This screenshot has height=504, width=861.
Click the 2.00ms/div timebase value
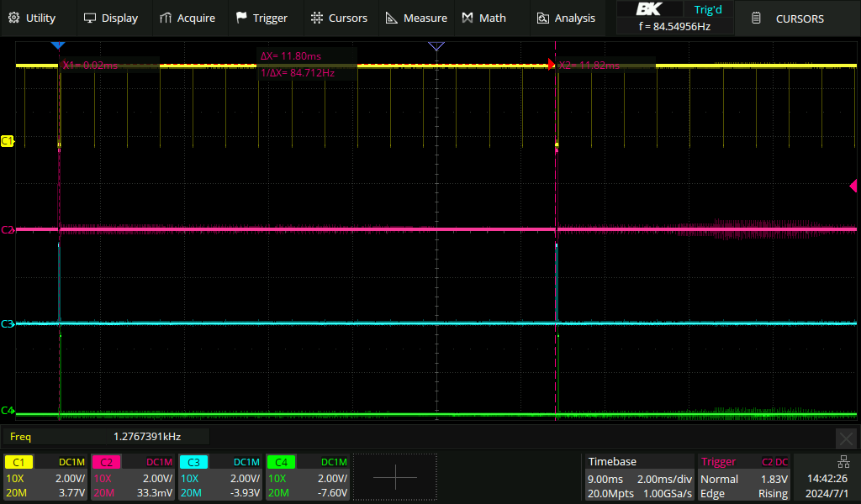pos(664,479)
